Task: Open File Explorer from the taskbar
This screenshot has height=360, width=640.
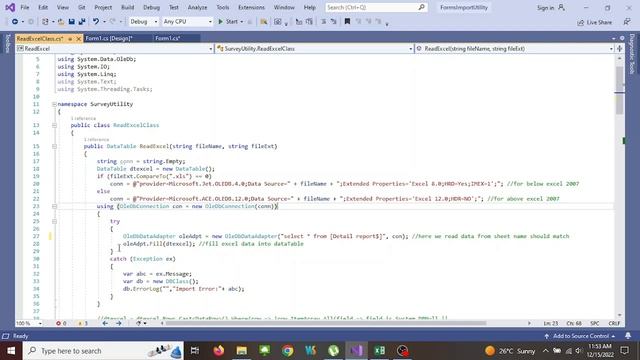Action: (x=242, y=351)
